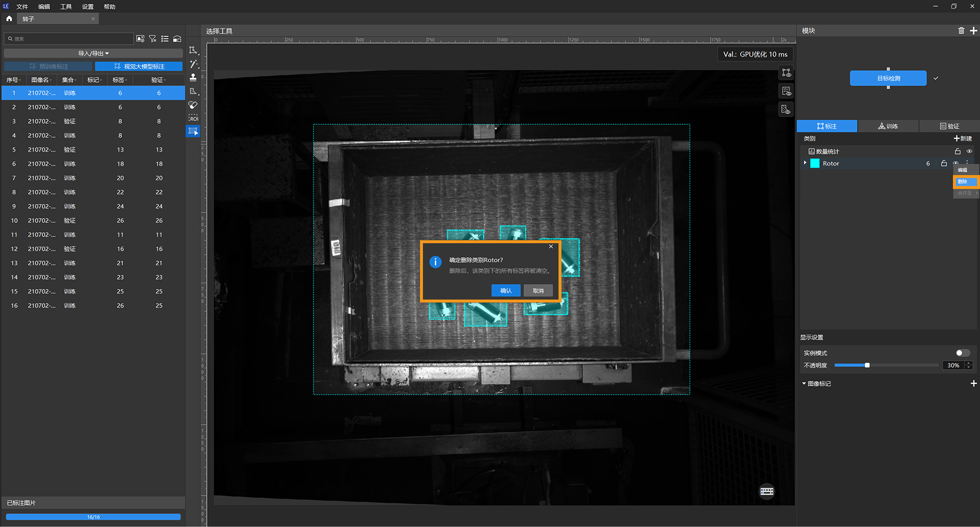Choose 编辑 in the Rotor context menu
Image resolution: width=980 pixels, height=527 pixels.
[962, 170]
